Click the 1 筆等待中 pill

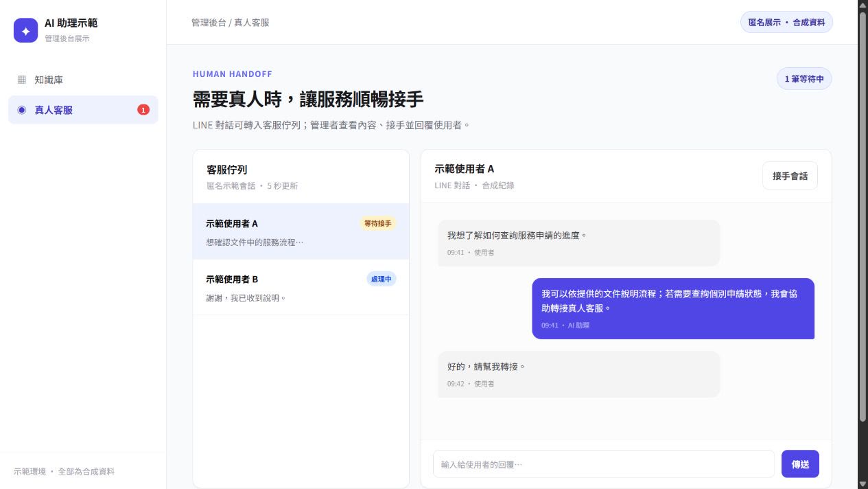pyautogui.click(x=804, y=79)
